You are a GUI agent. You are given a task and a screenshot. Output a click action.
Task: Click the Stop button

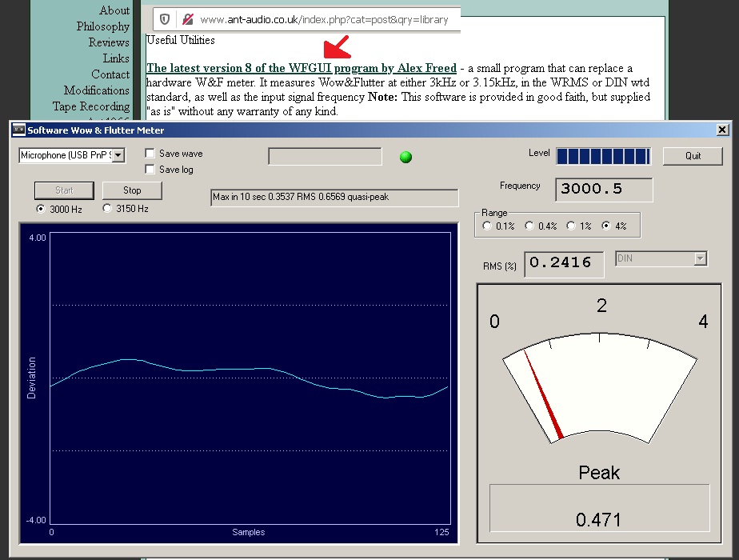coord(132,190)
